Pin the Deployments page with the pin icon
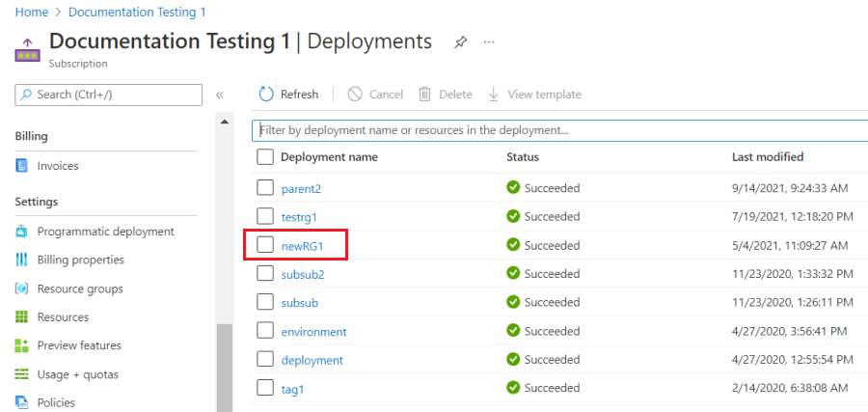The height and width of the screenshot is (412, 868). pyautogui.click(x=460, y=42)
